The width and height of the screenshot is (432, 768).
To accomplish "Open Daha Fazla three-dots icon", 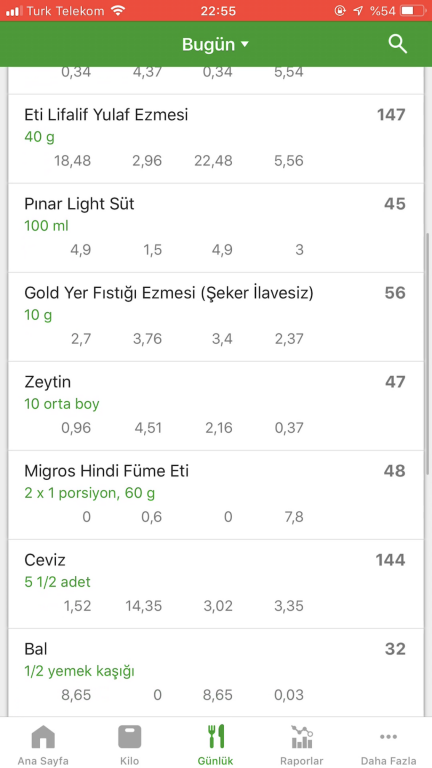I will pyautogui.click(x=388, y=736).
